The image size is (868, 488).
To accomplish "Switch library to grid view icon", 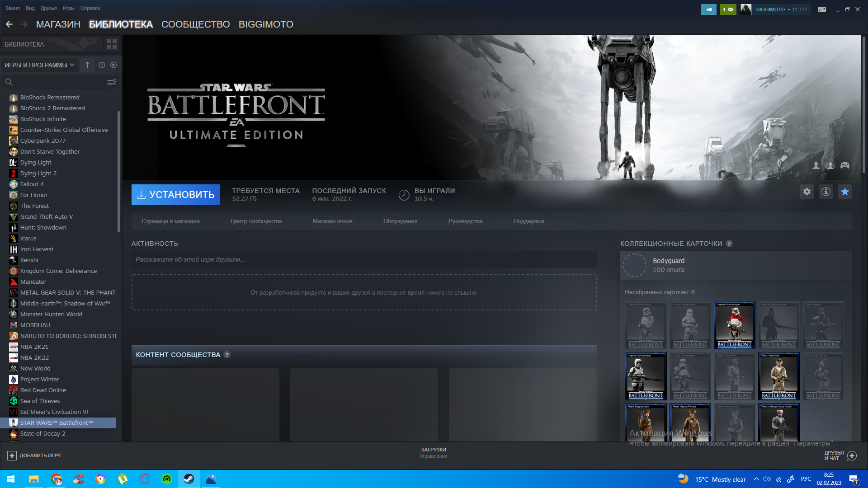I will click(x=112, y=44).
